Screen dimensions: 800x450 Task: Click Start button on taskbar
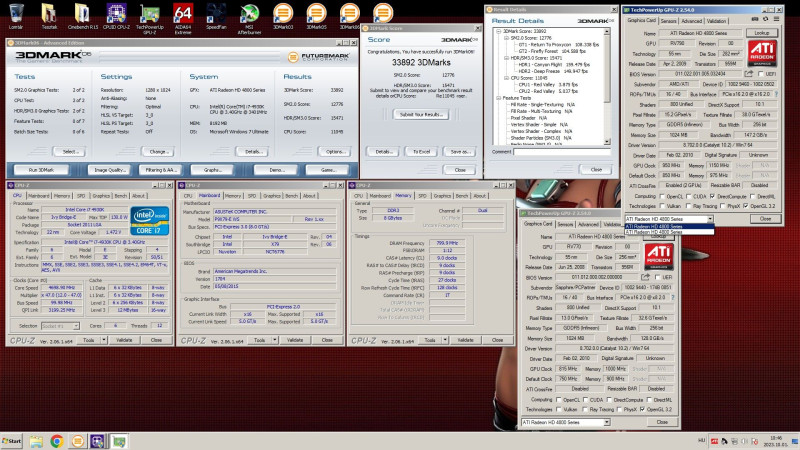click(x=12, y=441)
